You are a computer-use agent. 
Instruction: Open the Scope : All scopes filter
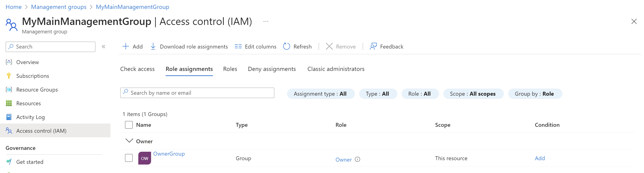pyautogui.click(x=473, y=94)
